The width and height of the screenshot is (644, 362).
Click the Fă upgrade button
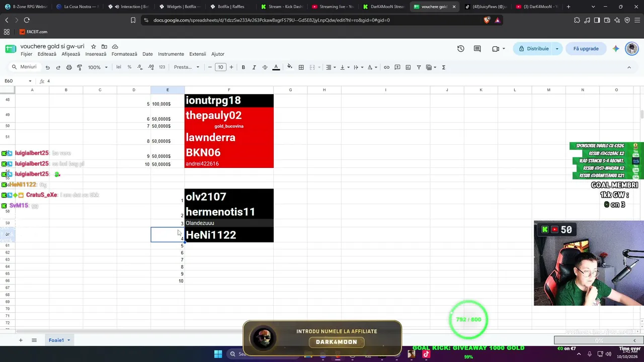tap(586, 49)
